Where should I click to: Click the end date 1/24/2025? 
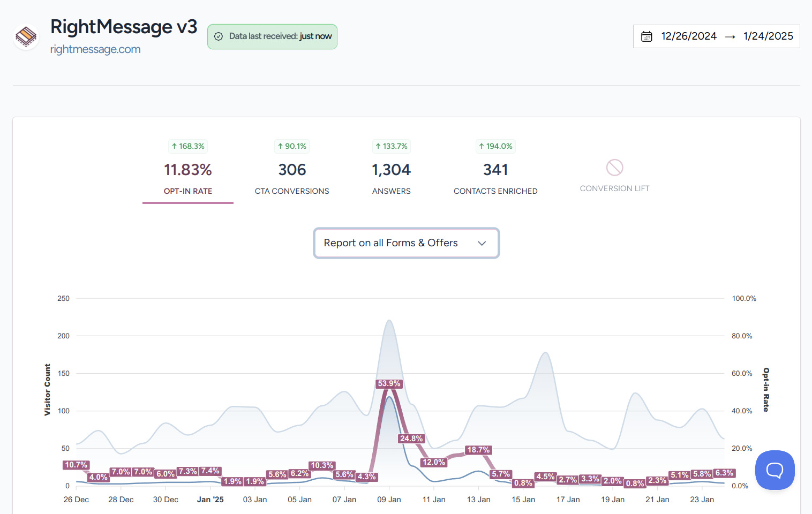click(x=768, y=36)
